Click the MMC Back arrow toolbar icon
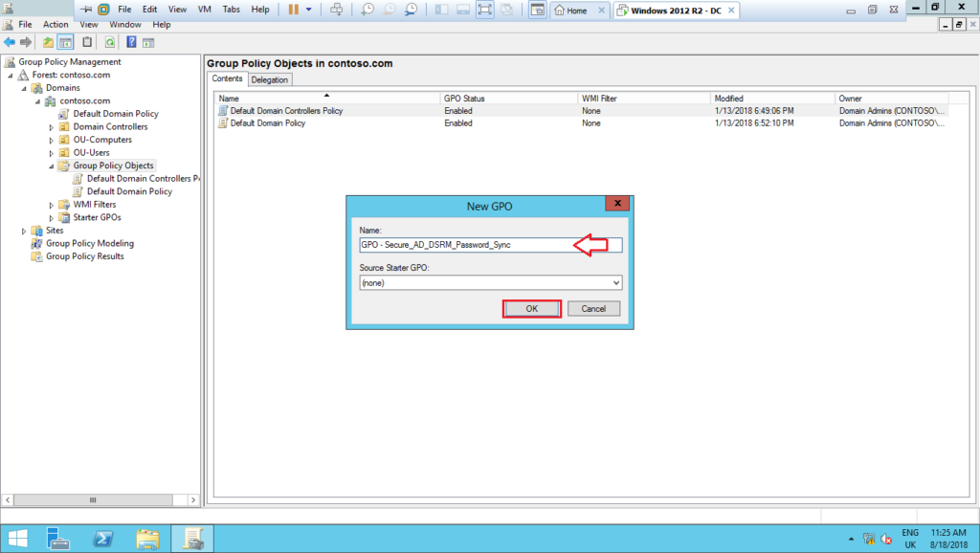 [10, 42]
